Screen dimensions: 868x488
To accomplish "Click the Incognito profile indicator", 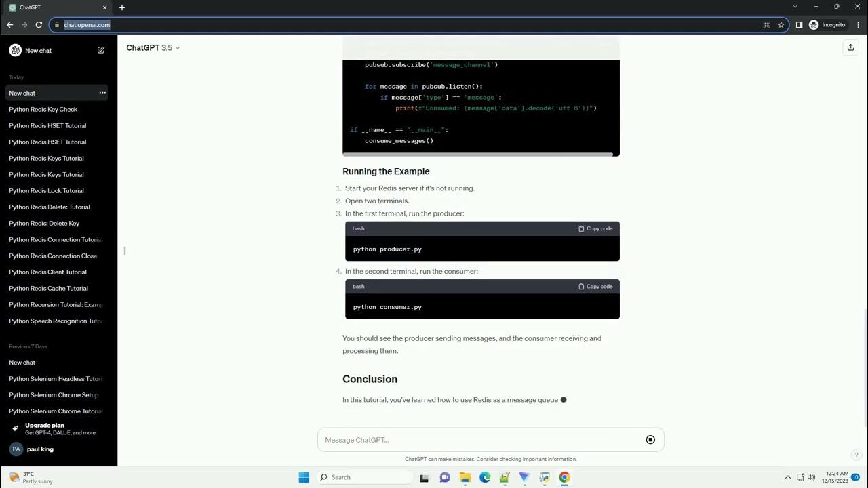I will coord(827,25).
